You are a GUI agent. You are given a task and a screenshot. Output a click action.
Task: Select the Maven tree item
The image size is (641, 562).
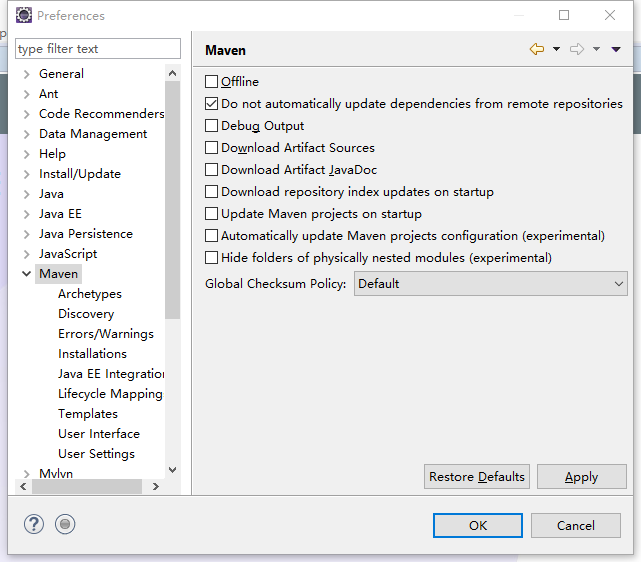tap(58, 274)
